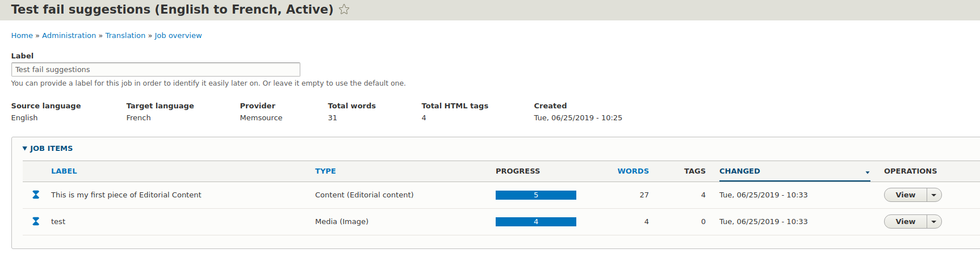View the test media job item

coord(905,222)
